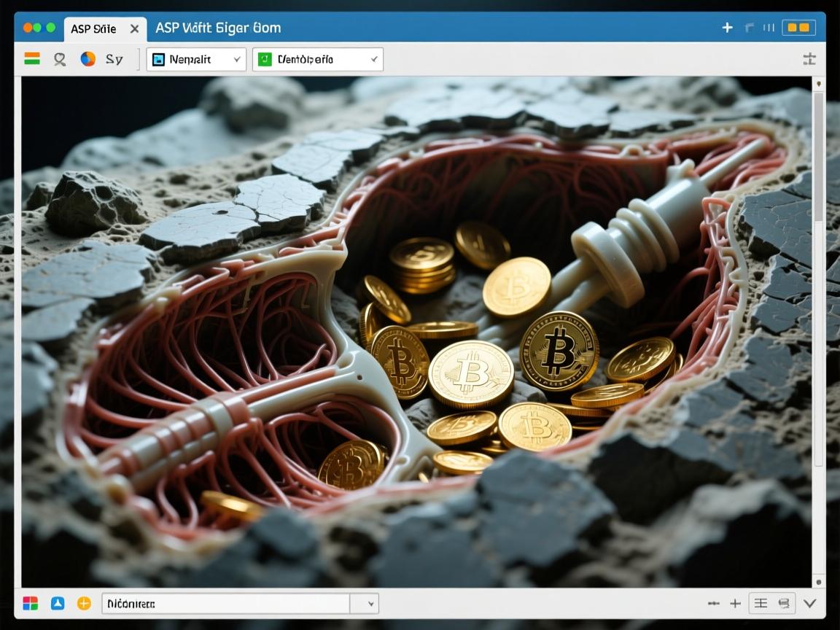This screenshot has width=840, height=630.
Task: Toggle the yellow split-view button in title bar
Action: (798, 28)
